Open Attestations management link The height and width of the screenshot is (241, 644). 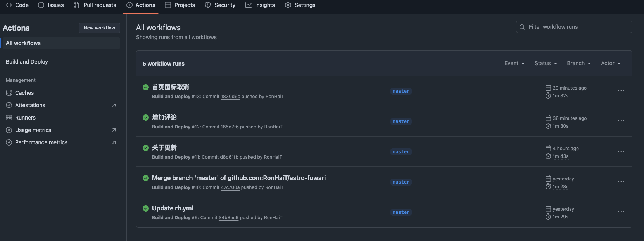pyautogui.click(x=60, y=105)
